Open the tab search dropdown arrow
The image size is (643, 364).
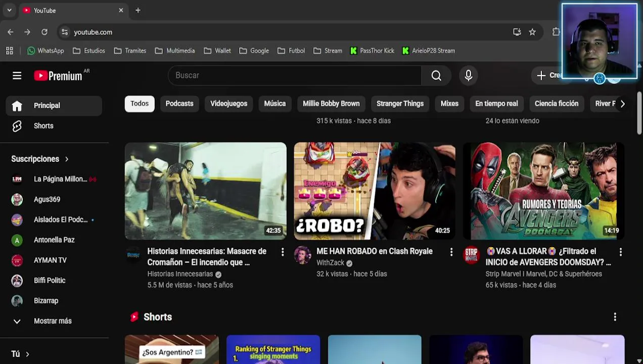click(9, 10)
